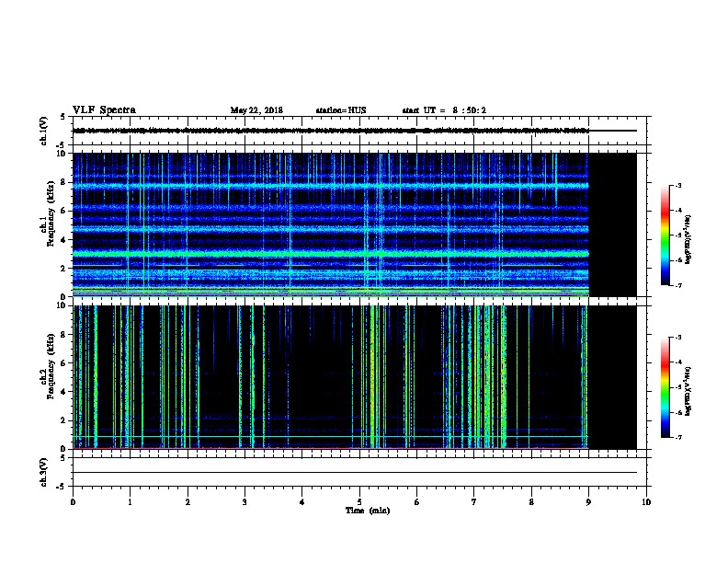Click the "-3" tick on ch.1 colorbar

678,185
